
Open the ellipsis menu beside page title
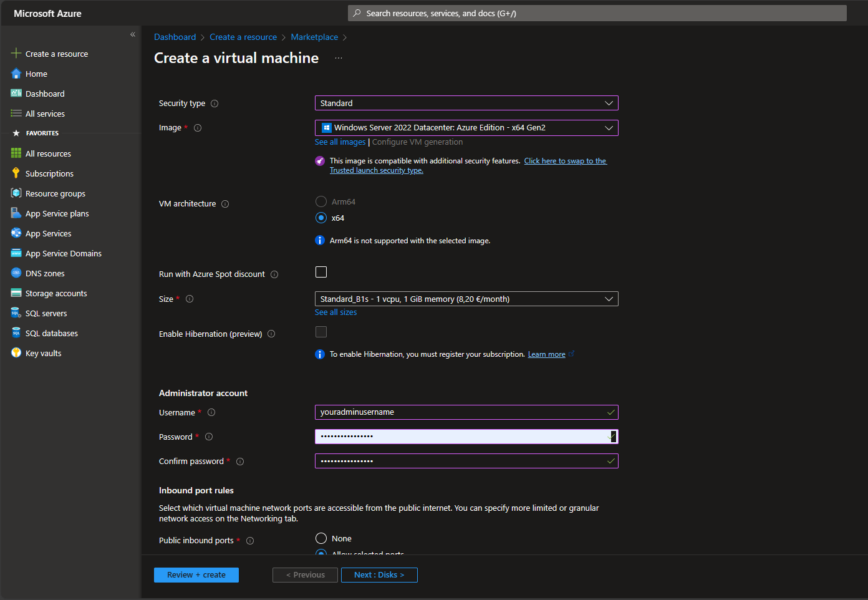(339, 58)
